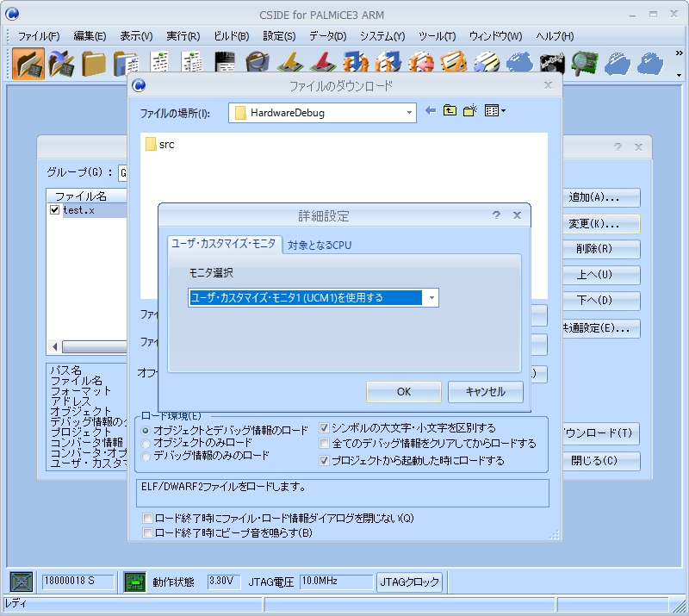Enable ロード終了時にファイル・ロード情報ダイアログを閉じない

[x=147, y=518]
